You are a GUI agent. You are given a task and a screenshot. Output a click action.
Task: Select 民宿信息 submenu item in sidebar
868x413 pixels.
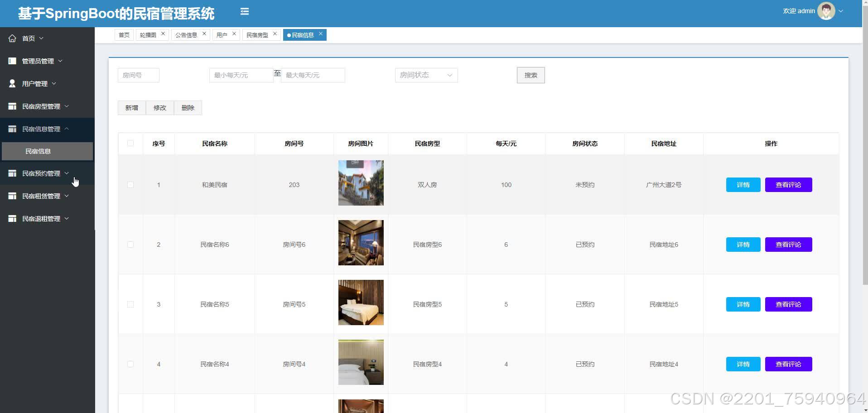tap(47, 151)
